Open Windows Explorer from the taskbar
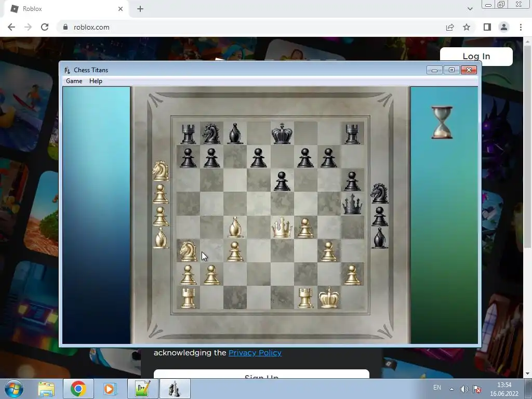 click(46, 389)
